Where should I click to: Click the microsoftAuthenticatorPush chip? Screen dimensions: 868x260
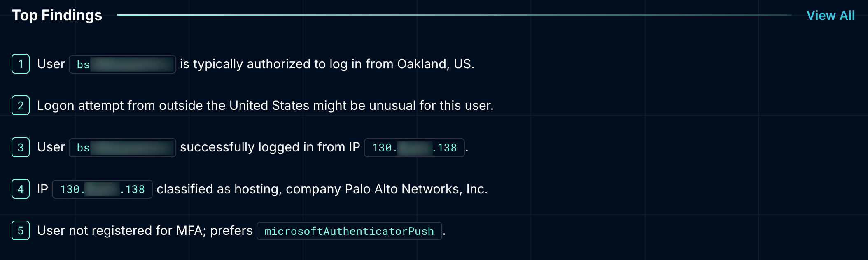coord(349,231)
